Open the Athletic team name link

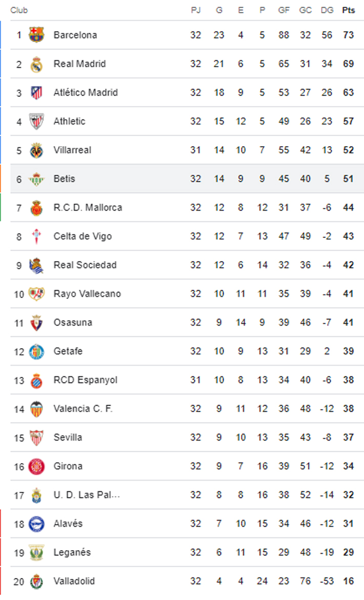click(x=69, y=122)
